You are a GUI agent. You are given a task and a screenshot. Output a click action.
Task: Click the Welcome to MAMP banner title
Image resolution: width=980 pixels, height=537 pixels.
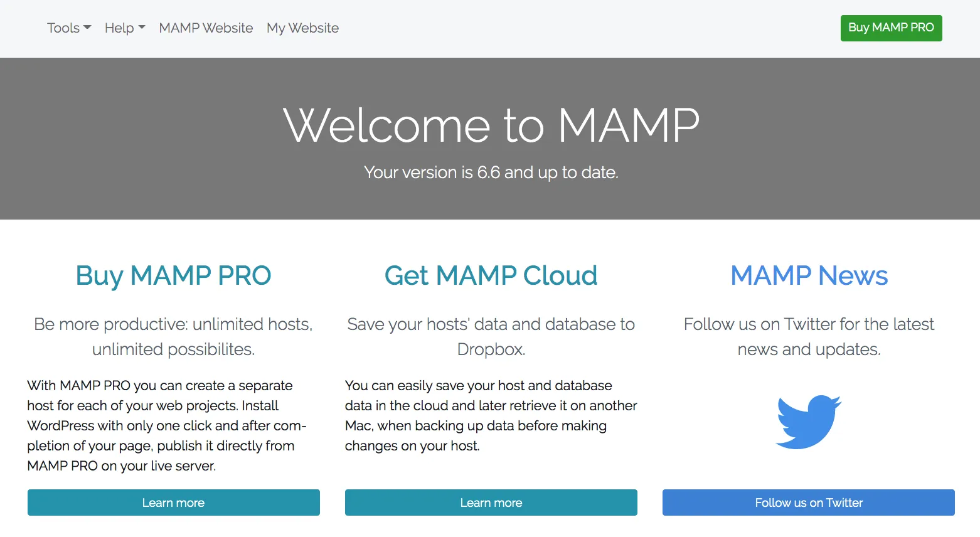pyautogui.click(x=491, y=125)
